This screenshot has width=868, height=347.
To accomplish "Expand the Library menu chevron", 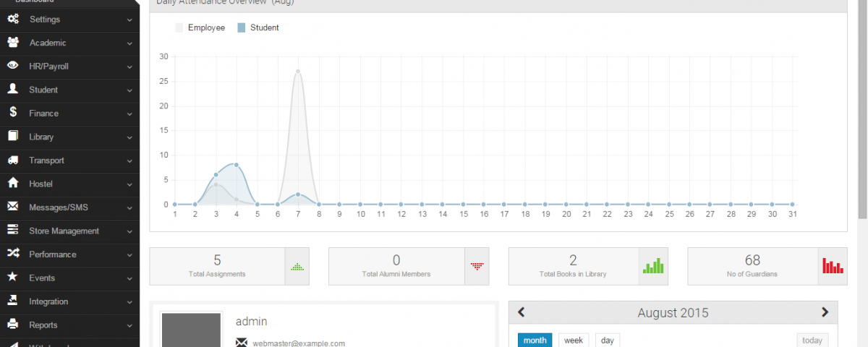I will point(129,137).
